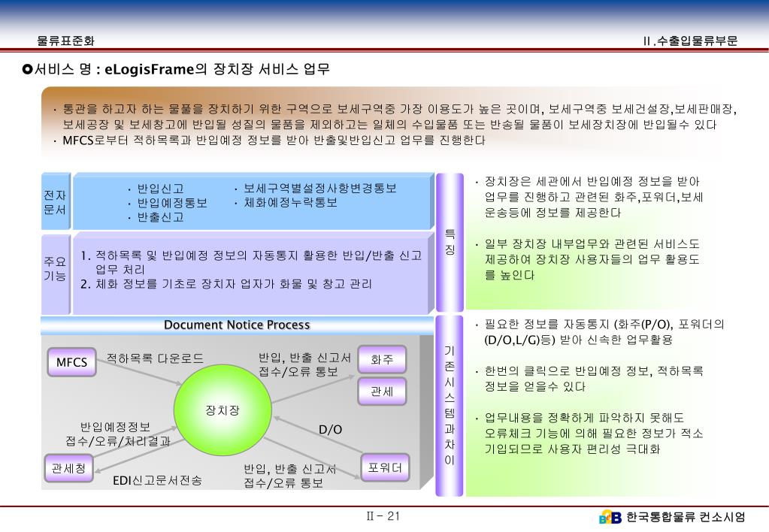Click the vertical 특징 bar
Viewport: 769px width, 532px height.
click(x=450, y=242)
